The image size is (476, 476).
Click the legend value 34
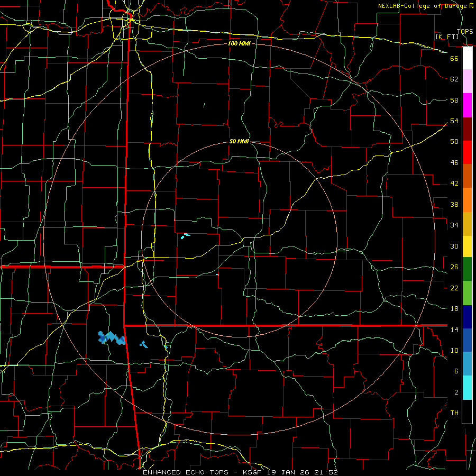click(454, 225)
